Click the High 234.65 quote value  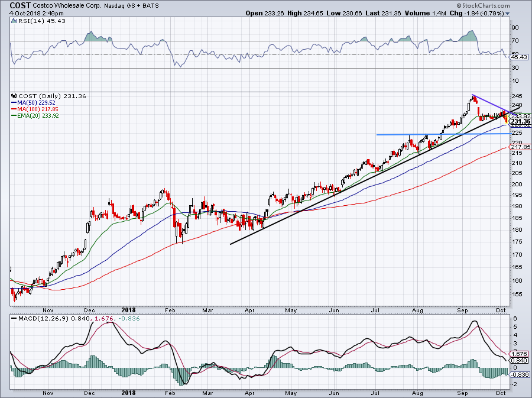[x=306, y=13]
